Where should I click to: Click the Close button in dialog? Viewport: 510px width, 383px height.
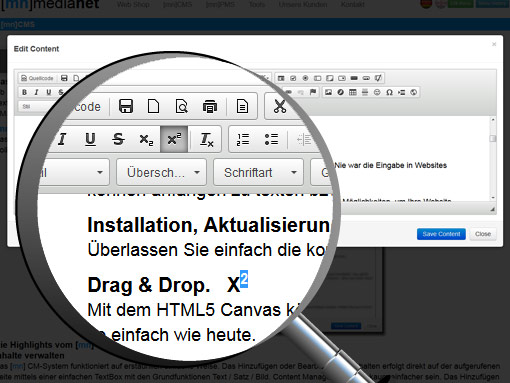(x=483, y=234)
